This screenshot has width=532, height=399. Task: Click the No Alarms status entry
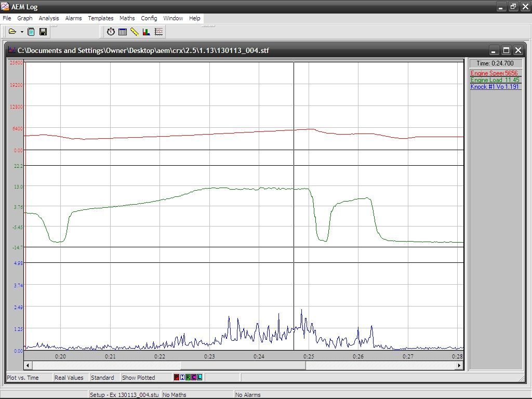click(248, 395)
